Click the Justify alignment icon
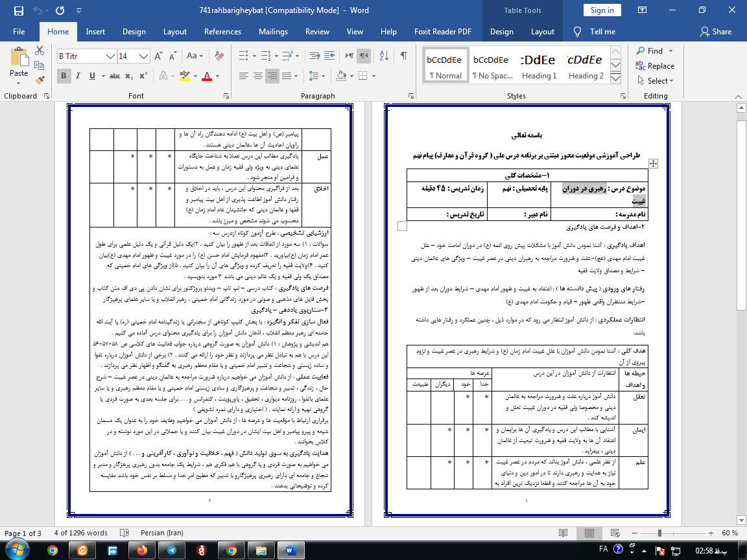The image size is (747, 560). (x=287, y=76)
